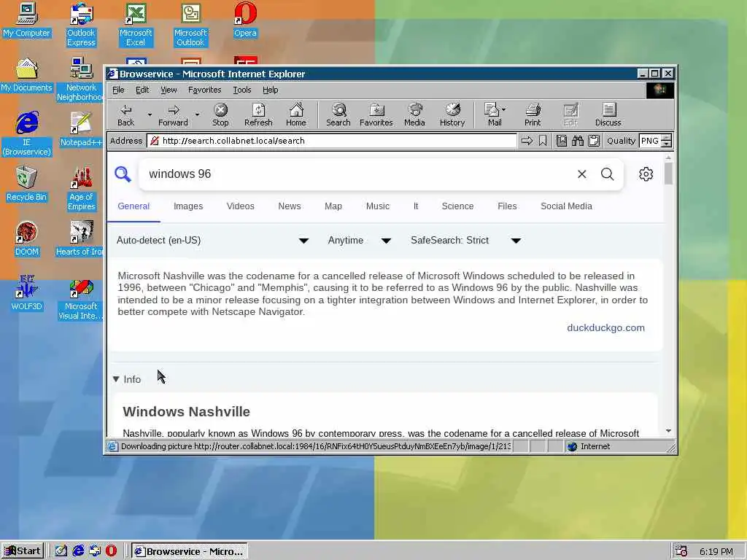The width and height of the screenshot is (747, 560).
Task: Reload the page with Refresh
Action: coord(258,114)
